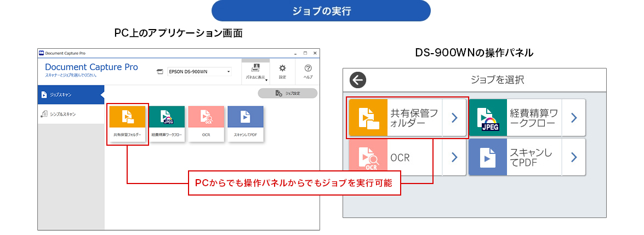Expand スキャンしてPDF chevron on panel
Image resolution: width=644 pixels, height=235 pixels.
pos(574,157)
